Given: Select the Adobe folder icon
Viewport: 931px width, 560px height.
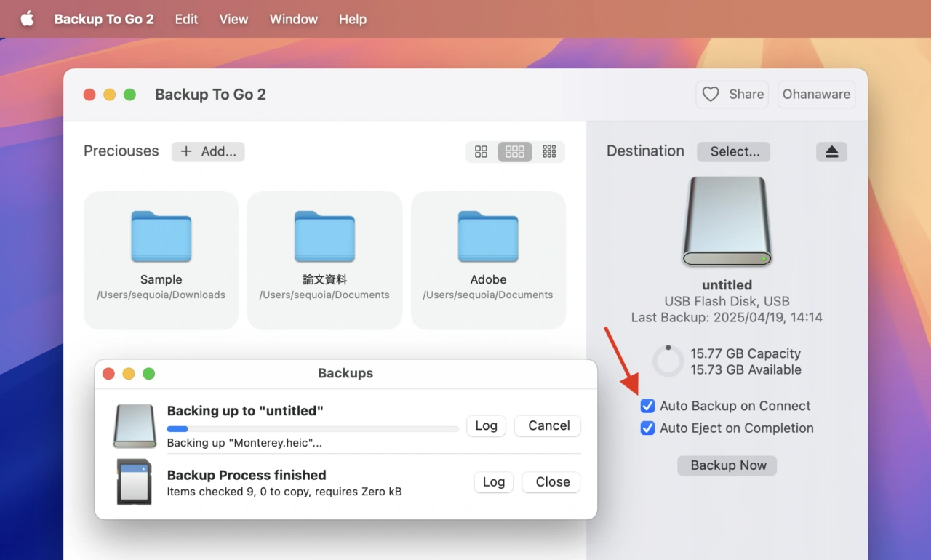Looking at the screenshot, I should coord(488,236).
